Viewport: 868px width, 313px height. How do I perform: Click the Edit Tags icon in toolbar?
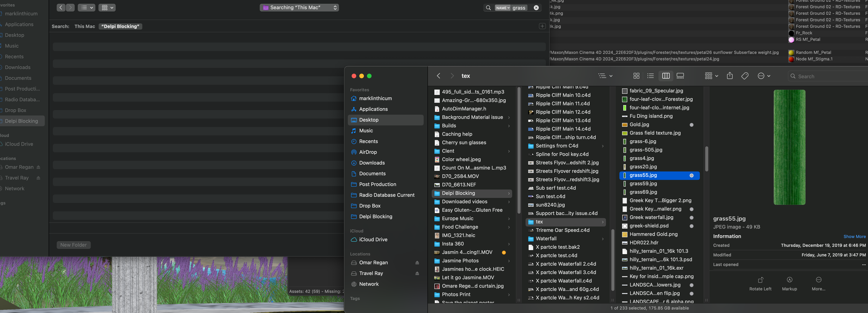745,76
